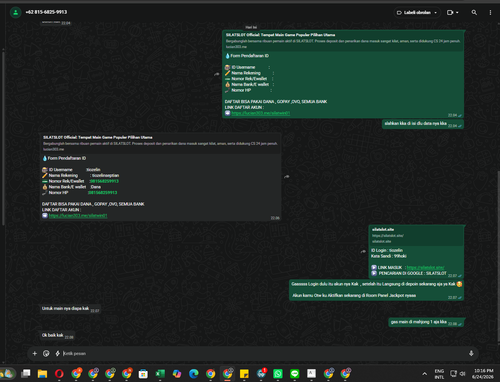Open the taskbar clock and calendar

pos(483,374)
